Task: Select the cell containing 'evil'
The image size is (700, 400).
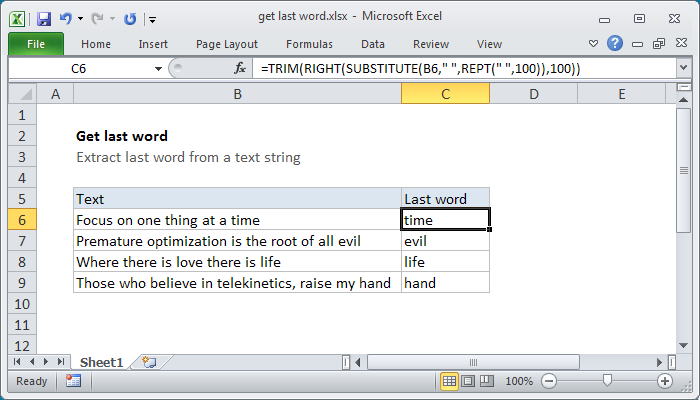Action: pos(445,241)
